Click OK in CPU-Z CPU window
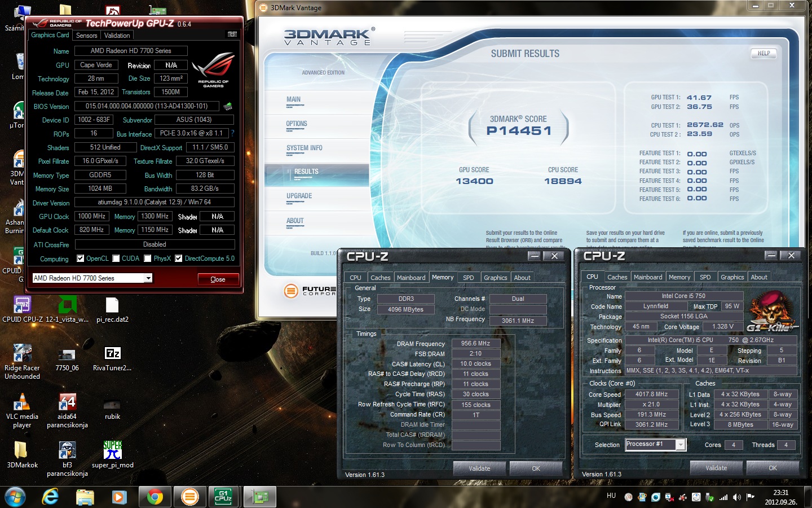This screenshot has height=508, width=812. click(773, 468)
